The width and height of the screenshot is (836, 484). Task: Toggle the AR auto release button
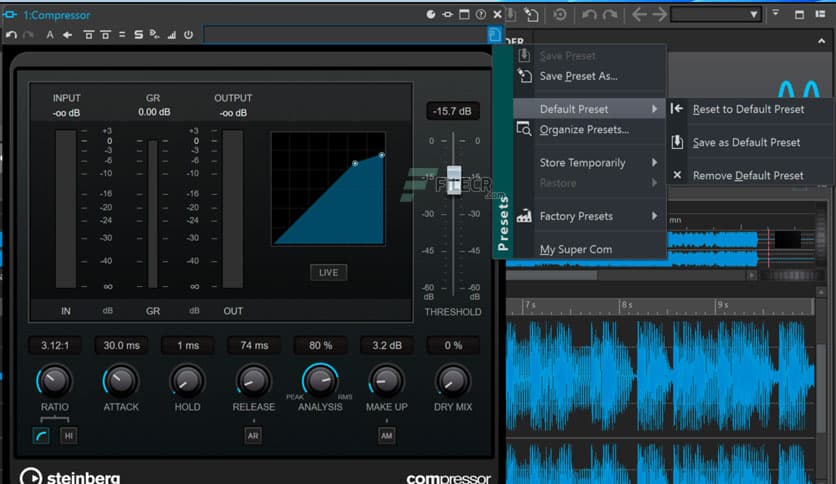click(x=253, y=436)
